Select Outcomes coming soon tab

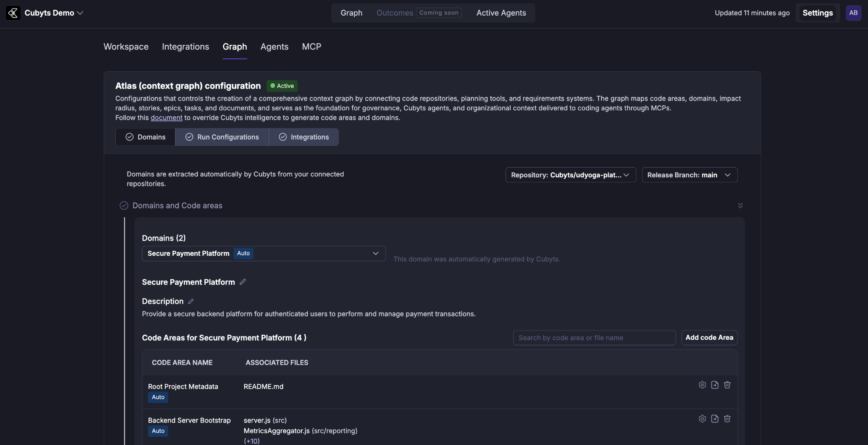click(x=419, y=13)
